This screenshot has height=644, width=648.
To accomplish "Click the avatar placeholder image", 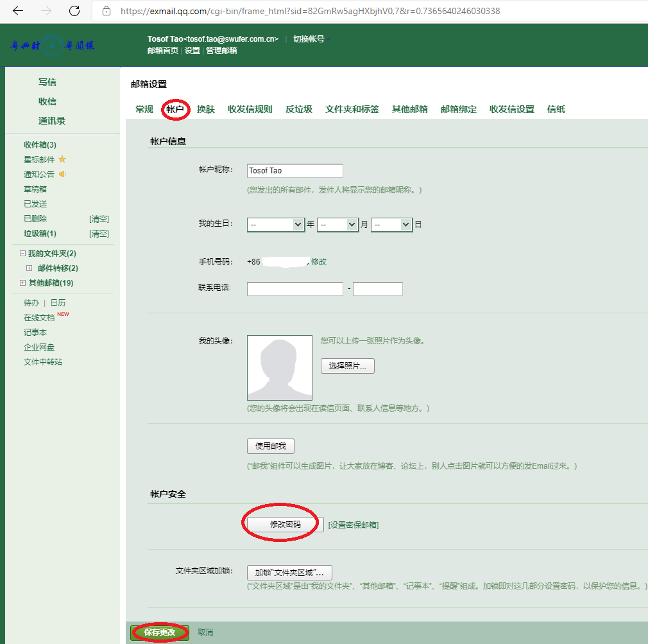I will click(x=279, y=368).
